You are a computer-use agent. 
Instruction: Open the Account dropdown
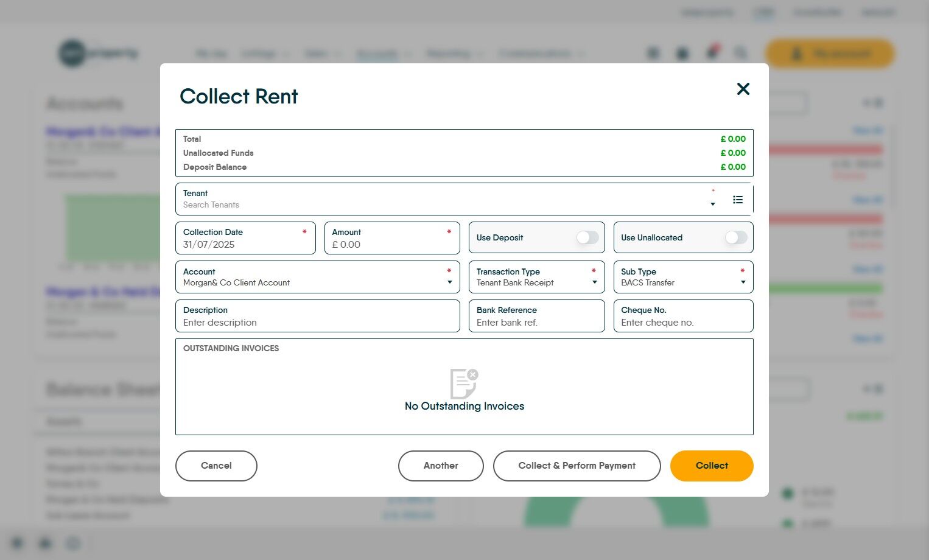(318, 277)
